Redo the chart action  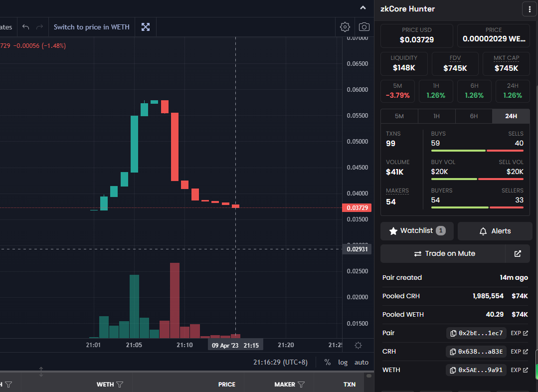[40, 27]
